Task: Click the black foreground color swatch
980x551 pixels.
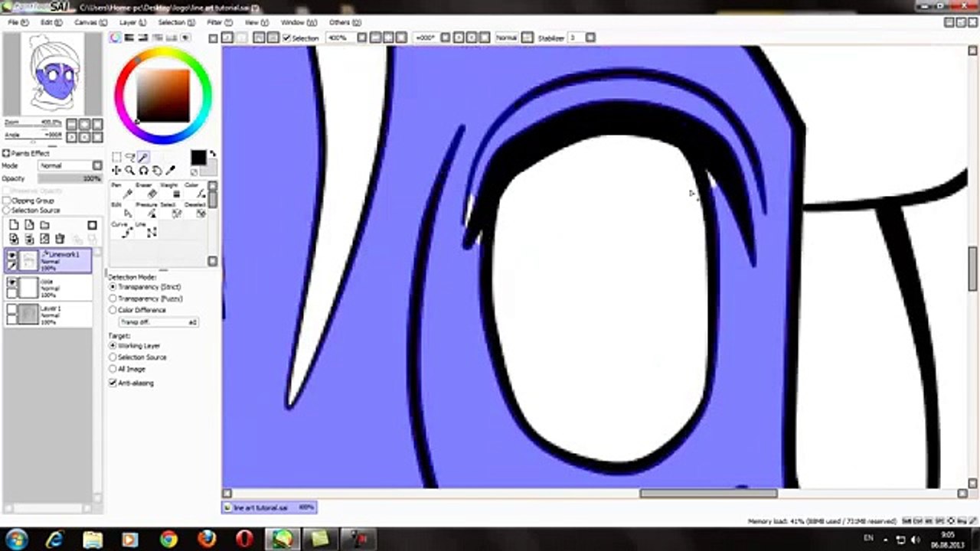Action: (x=198, y=158)
